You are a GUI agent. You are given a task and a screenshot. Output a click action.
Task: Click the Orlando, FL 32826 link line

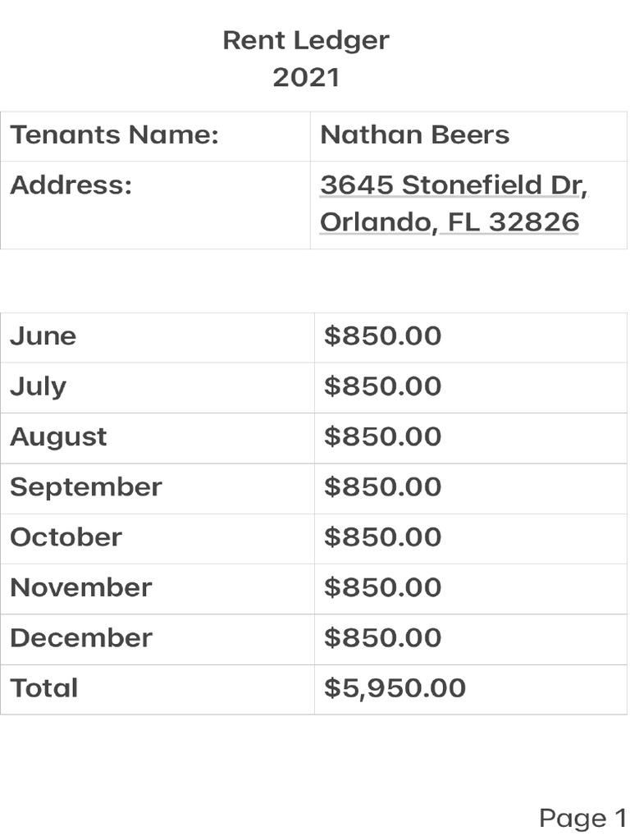[450, 221]
